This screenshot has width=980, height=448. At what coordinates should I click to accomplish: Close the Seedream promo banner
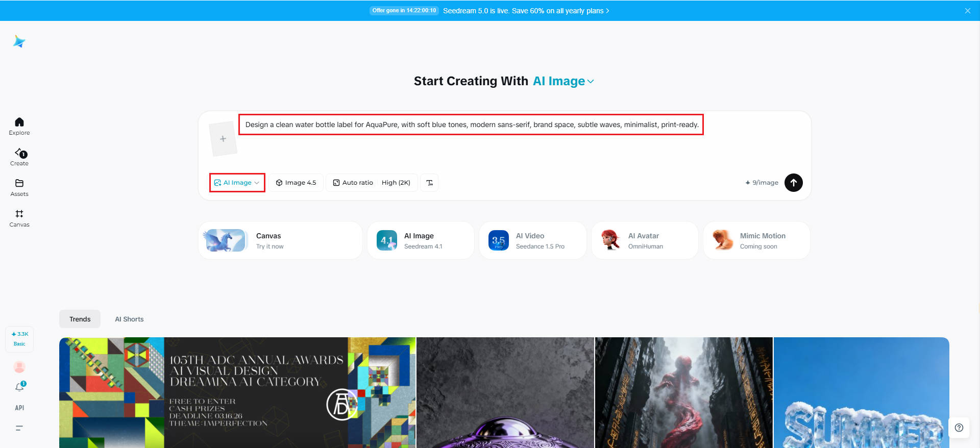coord(968,11)
